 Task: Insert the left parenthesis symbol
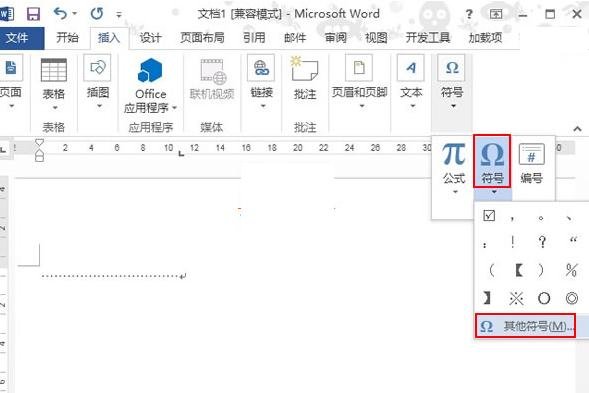(492, 270)
